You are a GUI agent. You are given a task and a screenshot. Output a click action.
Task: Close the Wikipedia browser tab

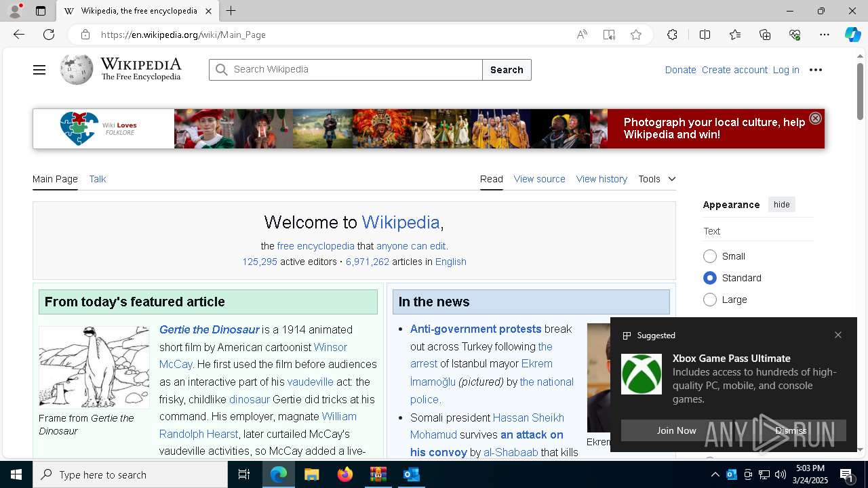pyautogui.click(x=208, y=11)
